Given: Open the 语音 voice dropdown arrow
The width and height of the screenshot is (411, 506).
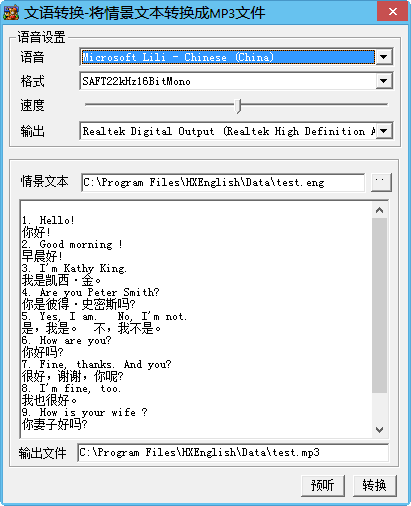Looking at the screenshot, I should 384,57.
